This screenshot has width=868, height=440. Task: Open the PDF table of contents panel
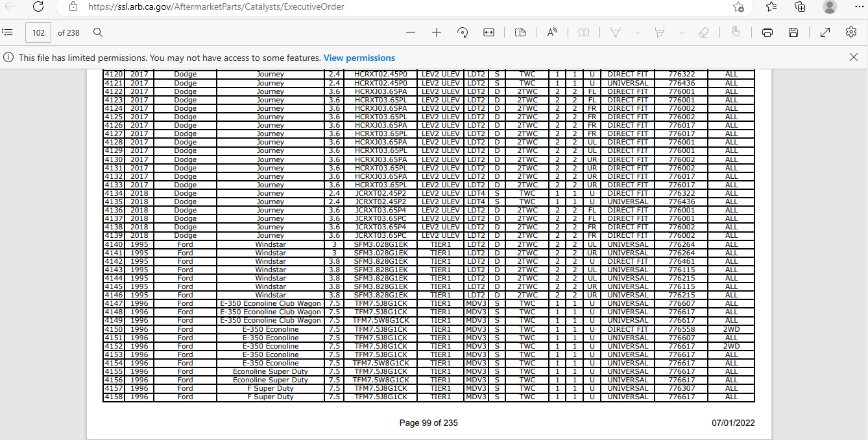point(8,32)
